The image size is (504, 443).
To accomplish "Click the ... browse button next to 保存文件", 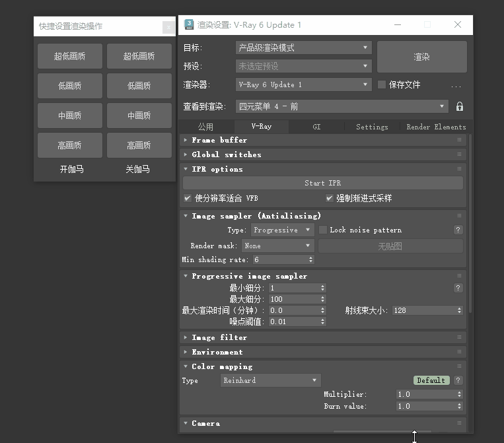I will (x=456, y=85).
